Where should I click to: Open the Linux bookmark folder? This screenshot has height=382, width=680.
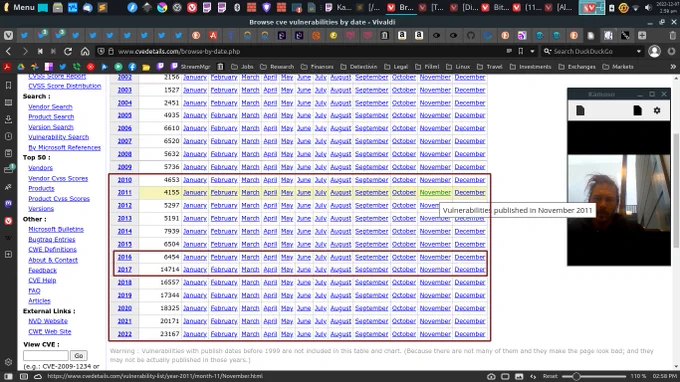458,67
